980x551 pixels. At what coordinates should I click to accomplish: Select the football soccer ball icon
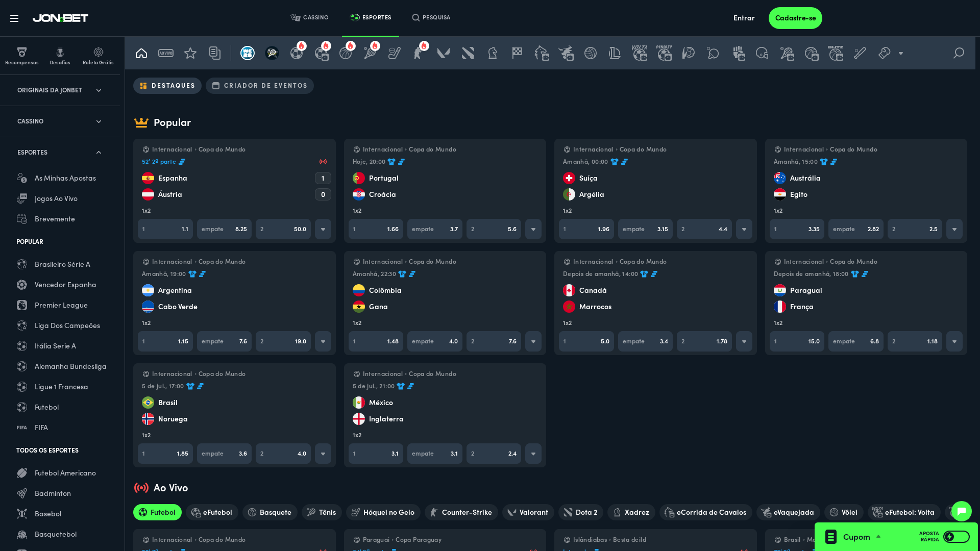pos(297,53)
